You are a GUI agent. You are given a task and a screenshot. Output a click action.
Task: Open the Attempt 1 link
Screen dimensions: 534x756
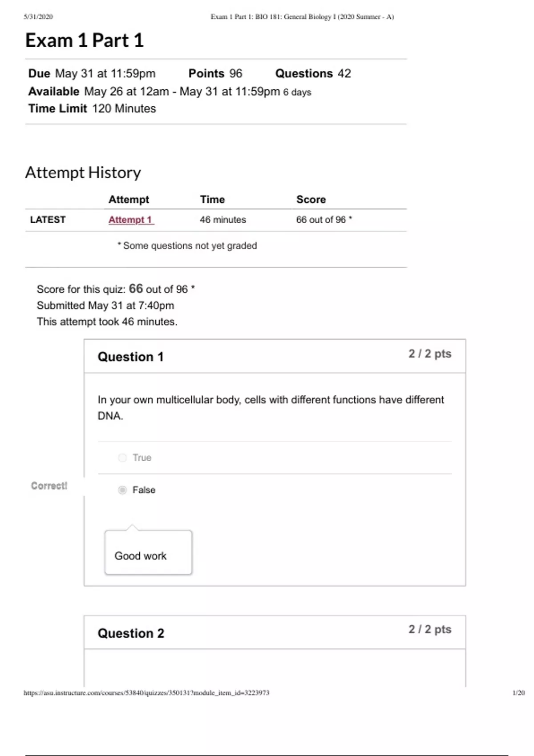tap(131, 220)
